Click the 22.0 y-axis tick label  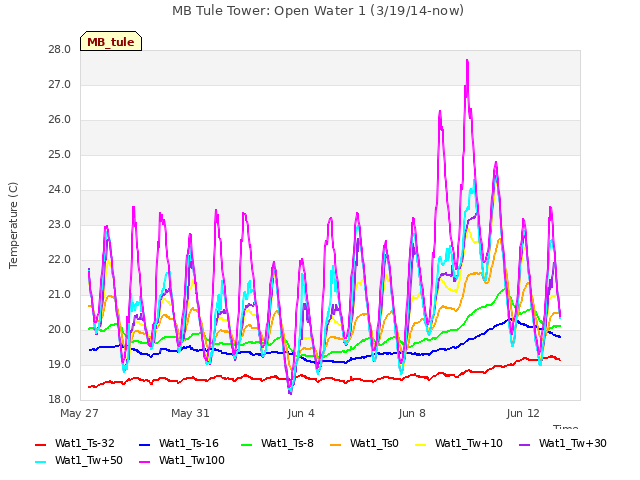pos(60,260)
